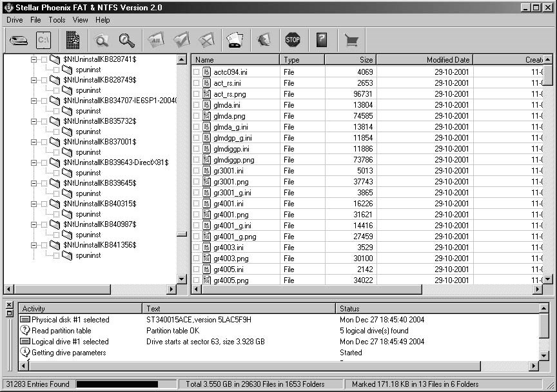Viewport: 557px width, 392px height.
Task: Open the Drive menu
Action: (x=14, y=20)
